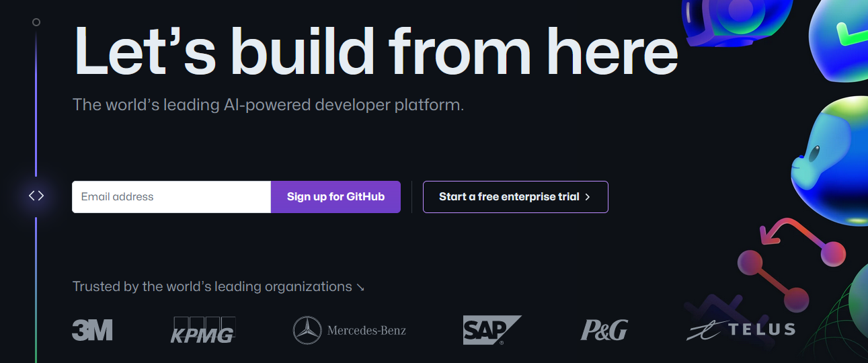Click the "Let's build from here" headline

[x=375, y=51]
